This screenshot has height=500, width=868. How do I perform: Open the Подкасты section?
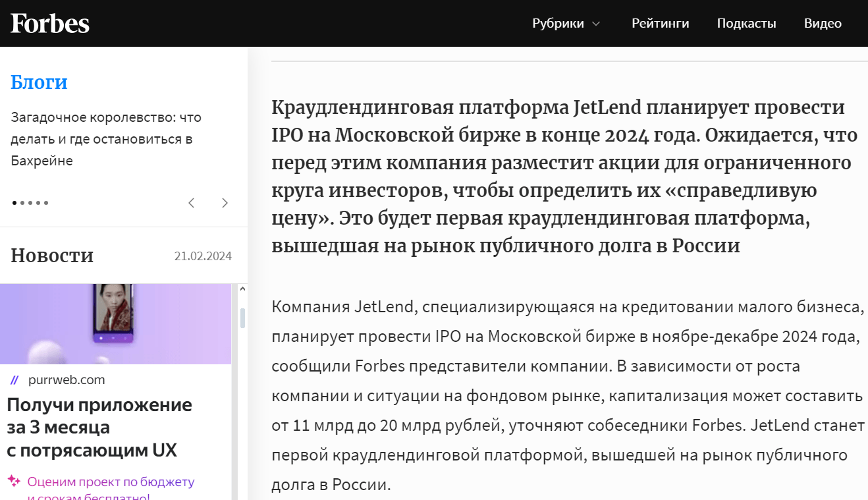tap(747, 24)
